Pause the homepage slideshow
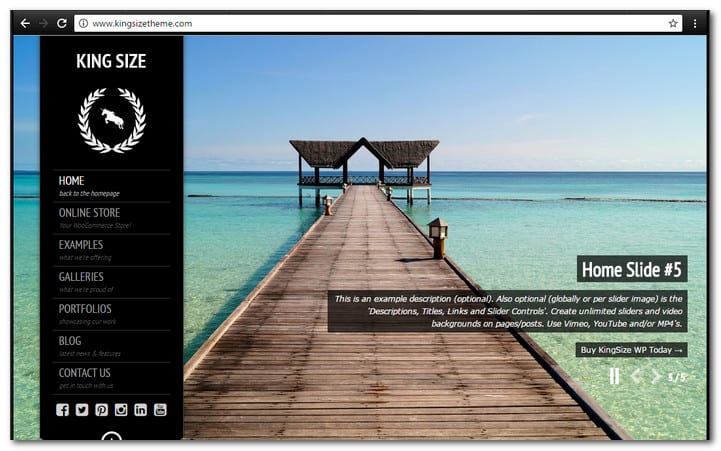 point(614,376)
